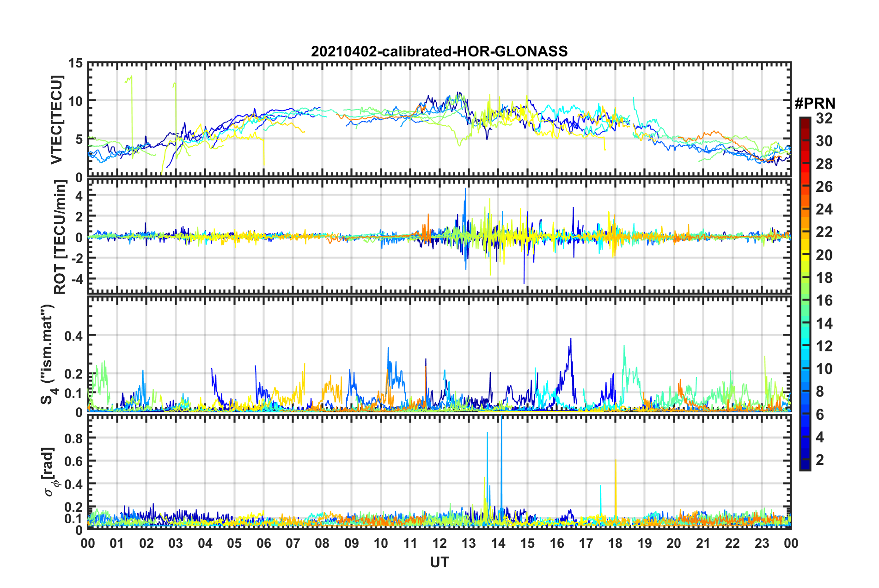Click the 0.8 tick on sigma phi axis
The width and height of the screenshot is (879, 588).
pos(74,438)
